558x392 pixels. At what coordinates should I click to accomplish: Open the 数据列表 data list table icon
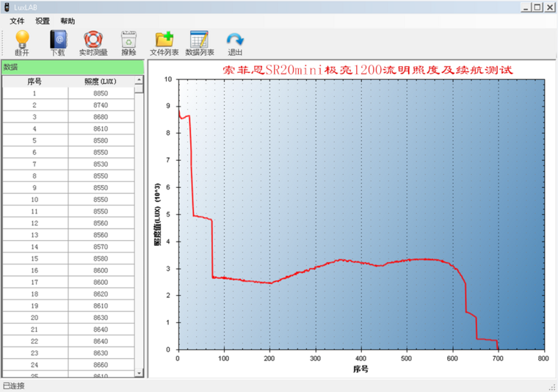pos(199,40)
